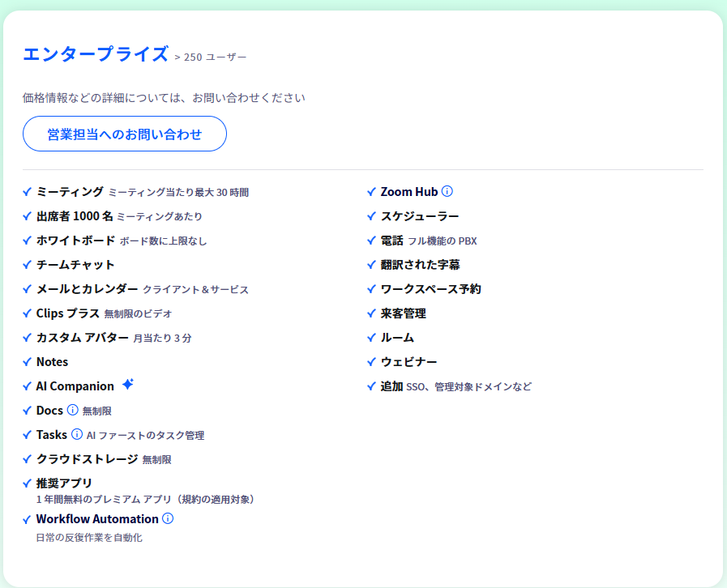
Task: Select the 翻訳された字幕 feature item
Action: coord(420,265)
